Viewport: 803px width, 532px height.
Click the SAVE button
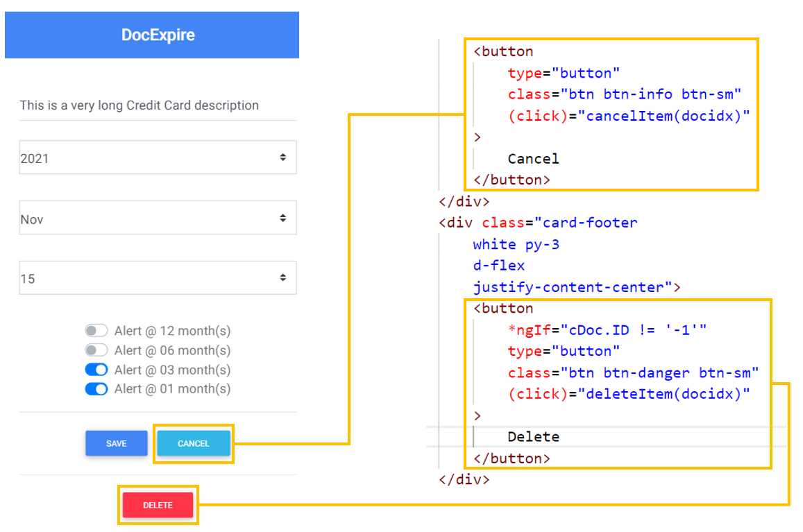[x=116, y=443]
